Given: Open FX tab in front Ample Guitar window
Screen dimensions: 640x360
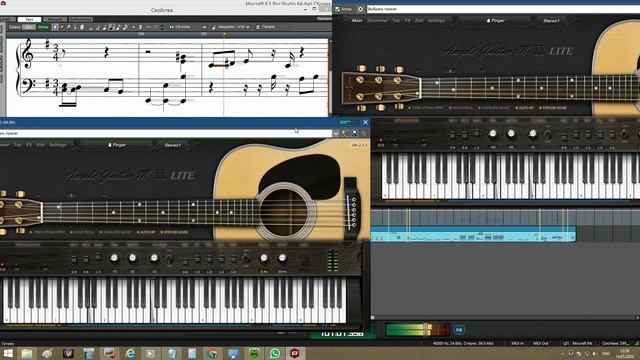Looking at the screenshot, I should pos(29,145).
